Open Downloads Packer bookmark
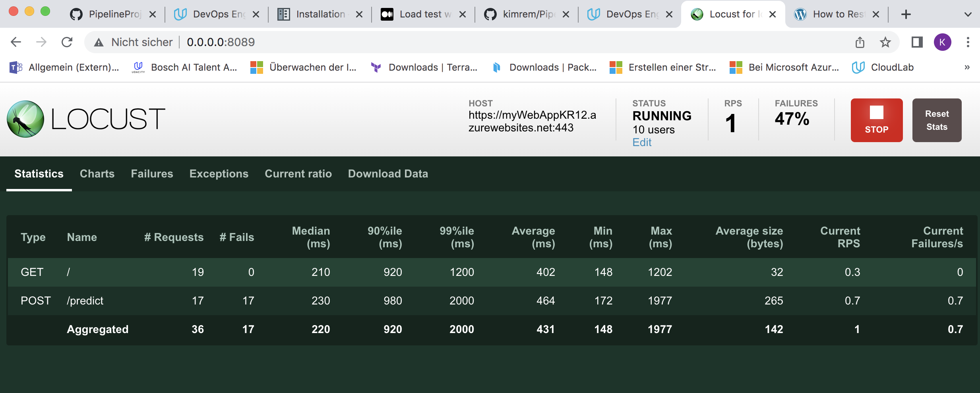Image resolution: width=980 pixels, height=393 pixels. [x=544, y=67]
